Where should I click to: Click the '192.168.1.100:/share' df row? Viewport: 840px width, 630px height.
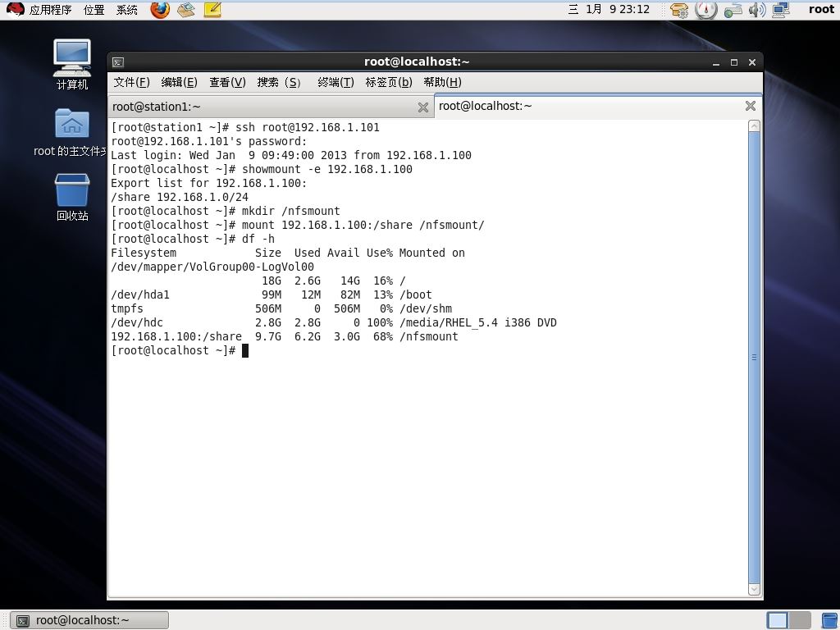click(285, 336)
